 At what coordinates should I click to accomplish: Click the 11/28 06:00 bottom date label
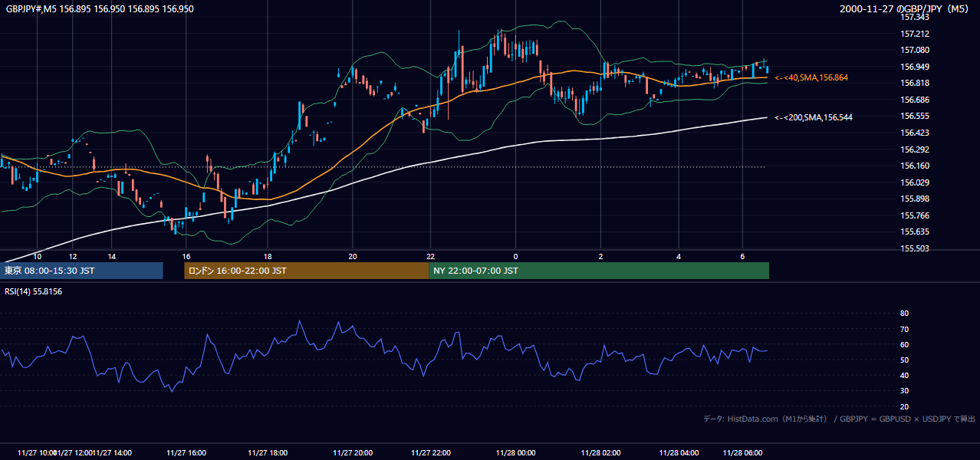(x=742, y=452)
